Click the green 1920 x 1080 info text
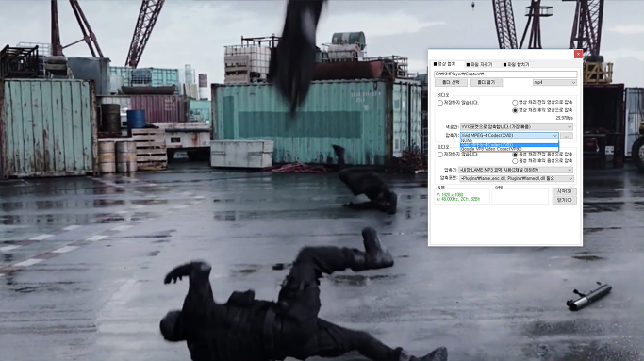This screenshot has width=644, height=361. point(450,195)
